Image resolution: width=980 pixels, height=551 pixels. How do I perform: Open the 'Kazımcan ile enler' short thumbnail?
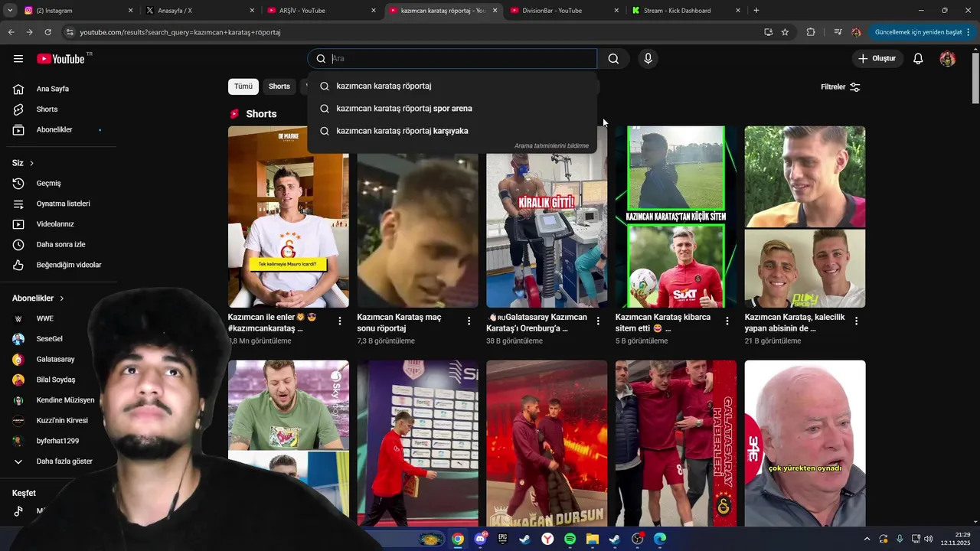click(288, 217)
